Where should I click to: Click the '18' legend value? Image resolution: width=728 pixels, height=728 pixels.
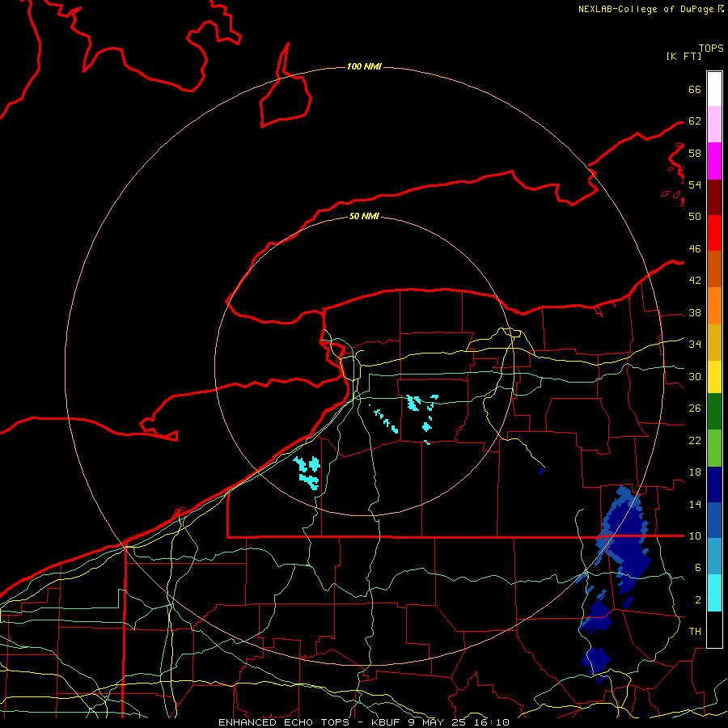click(x=695, y=472)
